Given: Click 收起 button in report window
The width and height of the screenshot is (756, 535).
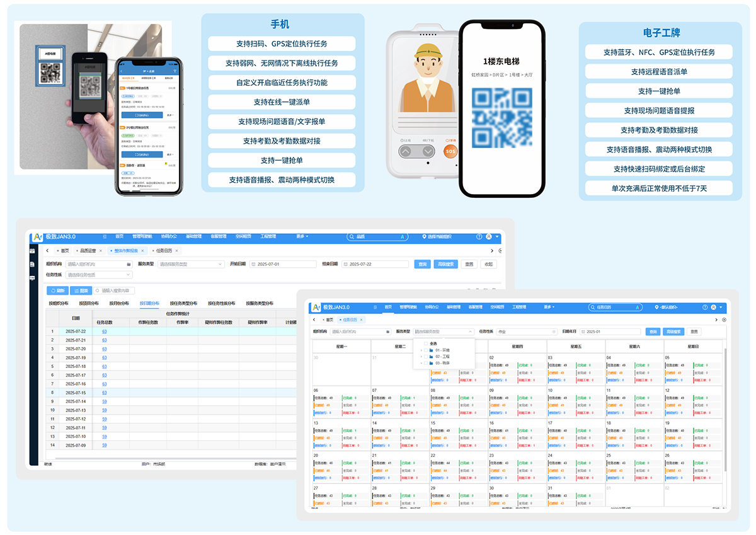Looking at the screenshot, I should (488, 264).
